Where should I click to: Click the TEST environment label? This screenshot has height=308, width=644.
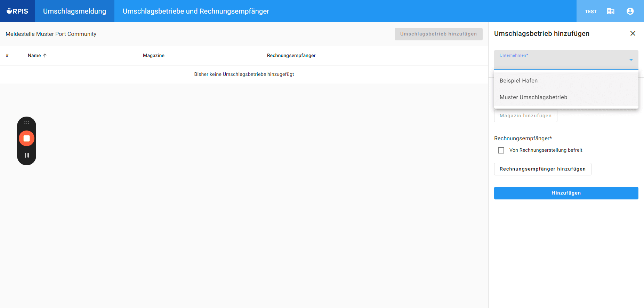591,11
